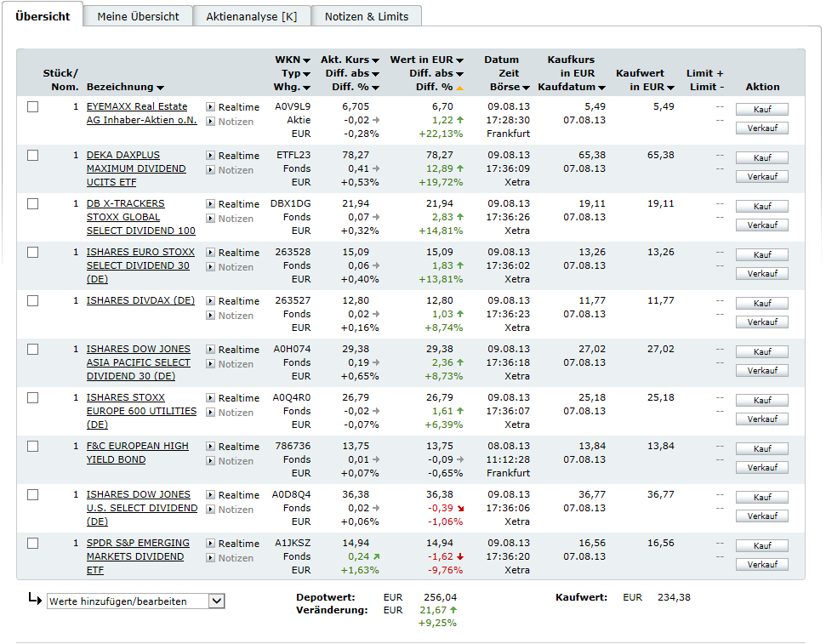Sort by Akt. Kurs column arrow
826x644 pixels.
click(x=376, y=60)
